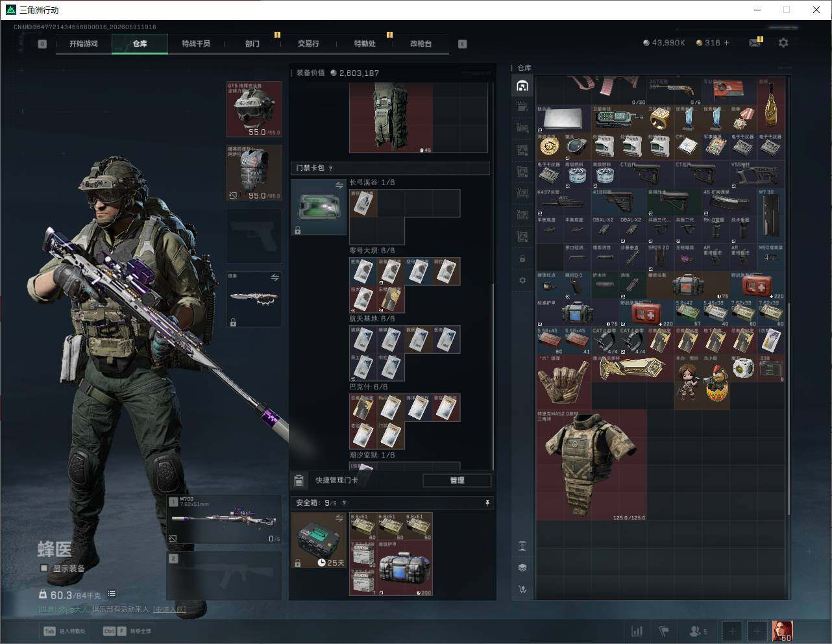Click the stash home icon in the sidebar
This screenshot has height=644, width=832.
(x=522, y=86)
